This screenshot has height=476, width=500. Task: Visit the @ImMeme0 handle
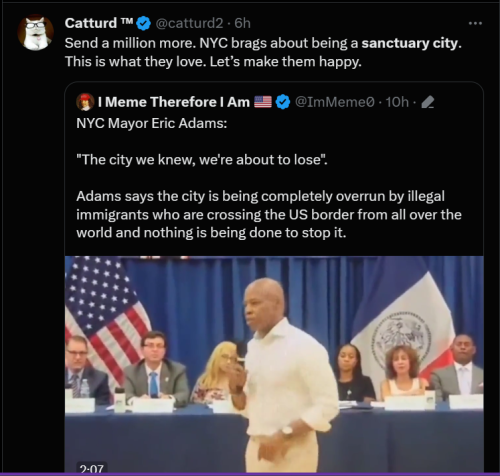[x=335, y=102]
